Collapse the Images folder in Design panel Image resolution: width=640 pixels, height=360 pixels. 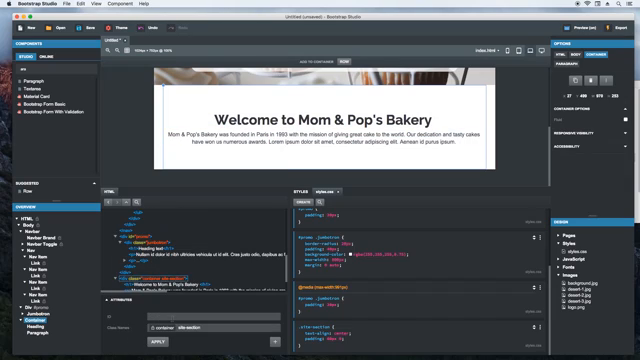coord(558,275)
